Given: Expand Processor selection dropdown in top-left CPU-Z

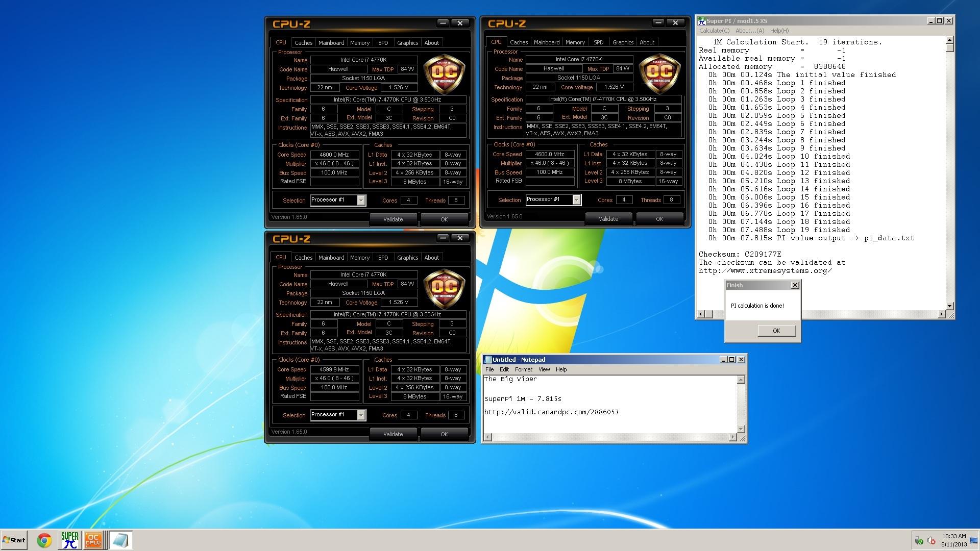Looking at the screenshot, I should [361, 200].
